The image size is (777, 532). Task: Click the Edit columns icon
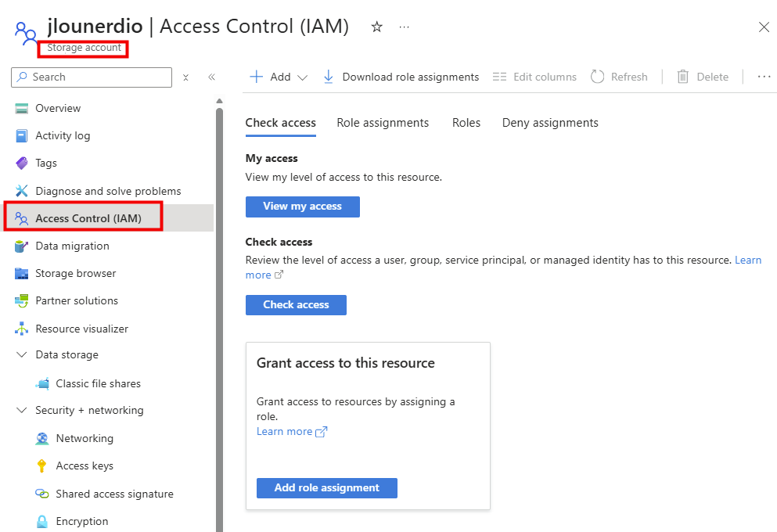click(x=499, y=77)
